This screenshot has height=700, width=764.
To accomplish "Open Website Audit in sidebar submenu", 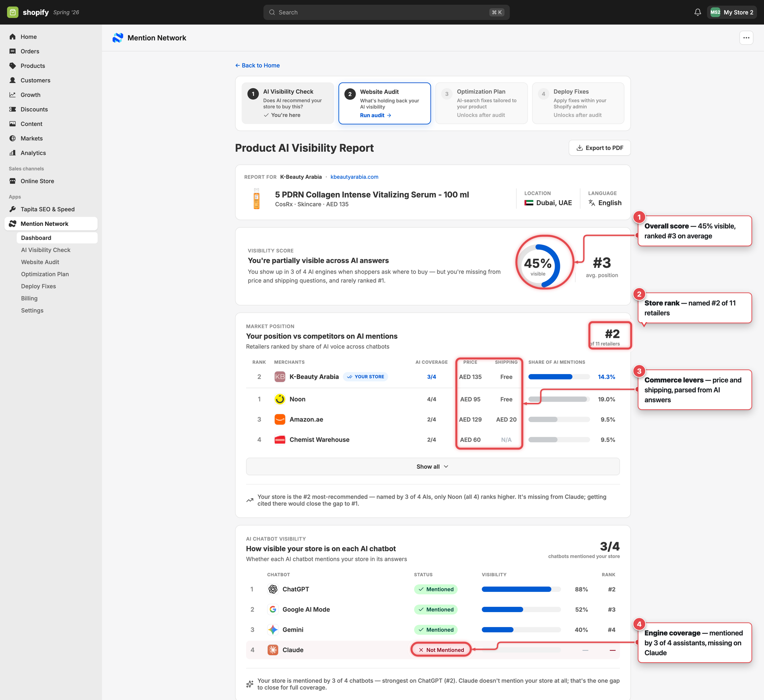I will (40, 262).
